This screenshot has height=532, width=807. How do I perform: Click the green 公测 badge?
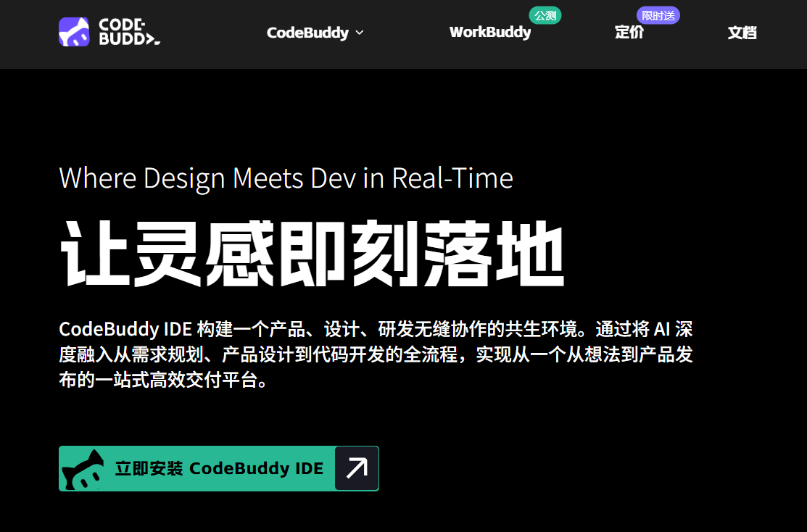click(x=545, y=16)
